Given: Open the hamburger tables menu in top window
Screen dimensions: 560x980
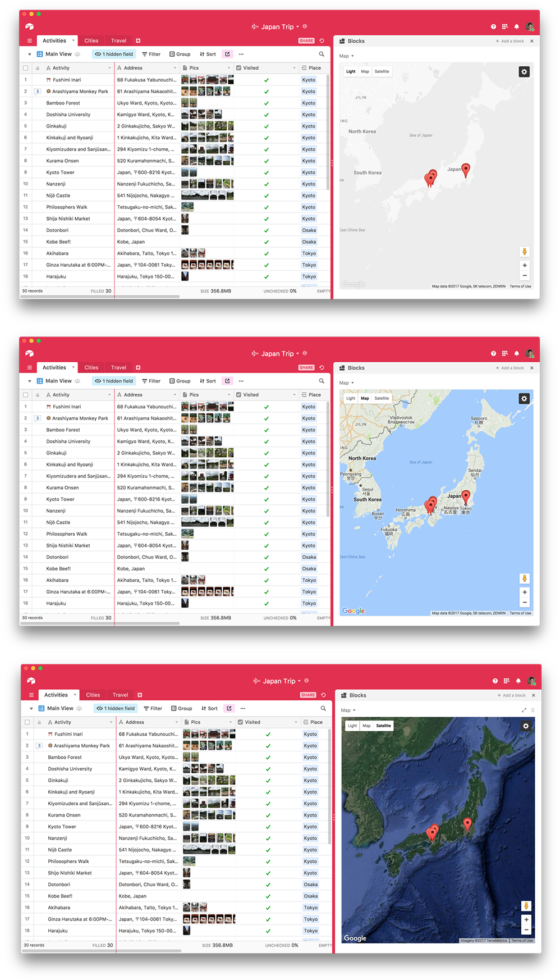Looking at the screenshot, I should [30, 40].
